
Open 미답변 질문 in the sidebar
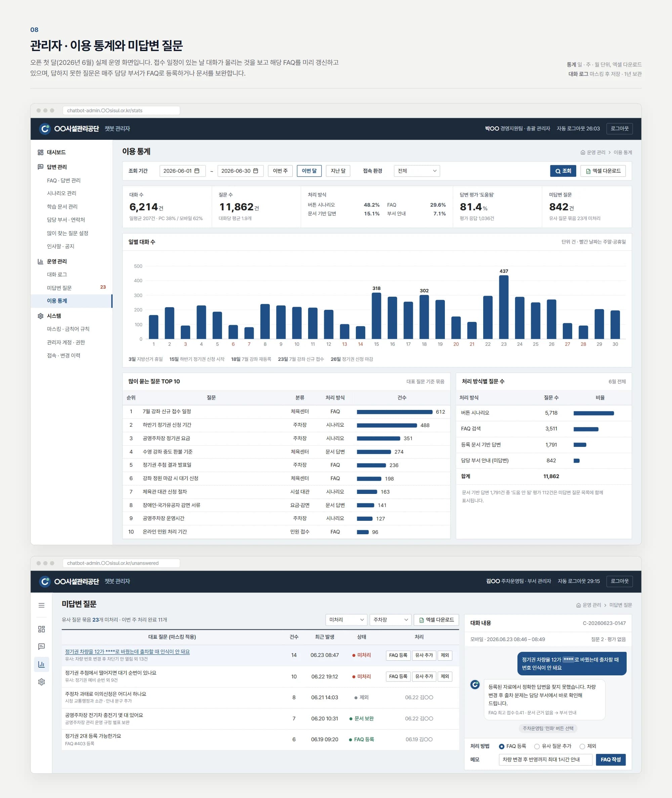click(x=72, y=288)
